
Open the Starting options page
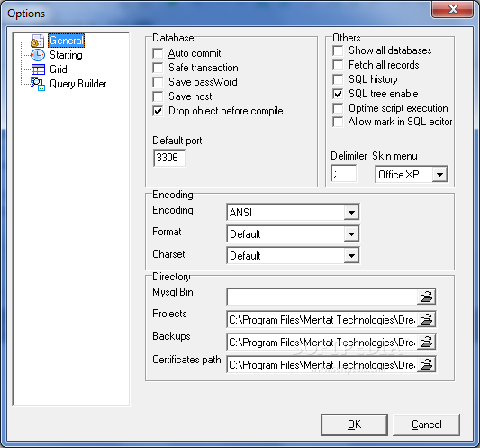pyautogui.click(x=66, y=55)
